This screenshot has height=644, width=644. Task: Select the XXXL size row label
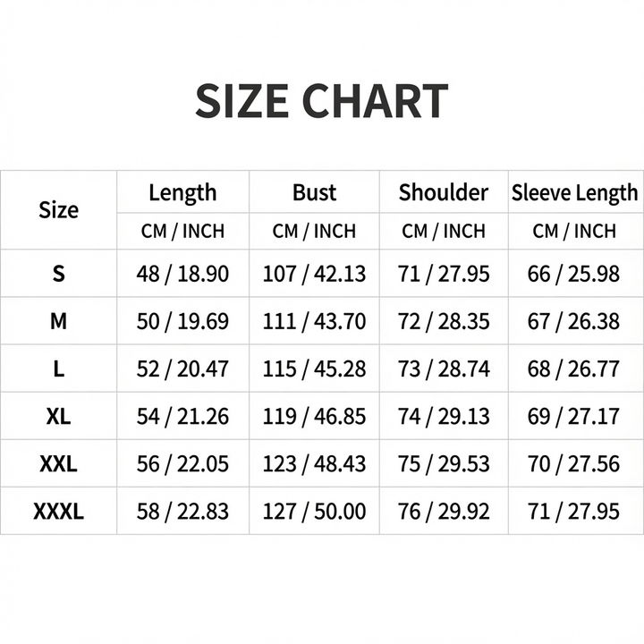tap(58, 512)
